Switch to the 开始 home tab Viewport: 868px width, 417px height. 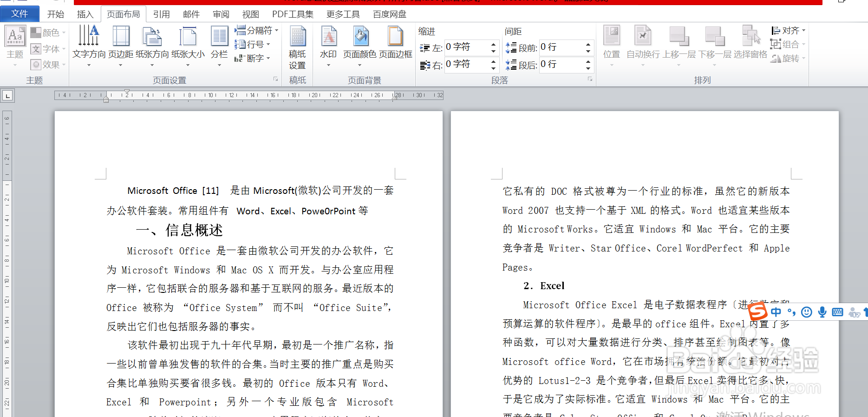coord(56,14)
